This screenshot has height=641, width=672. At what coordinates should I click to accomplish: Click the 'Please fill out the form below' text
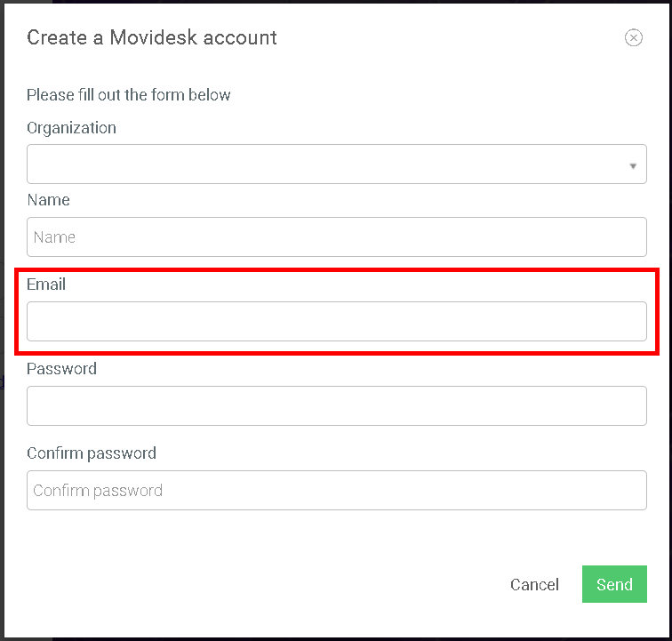coord(129,95)
